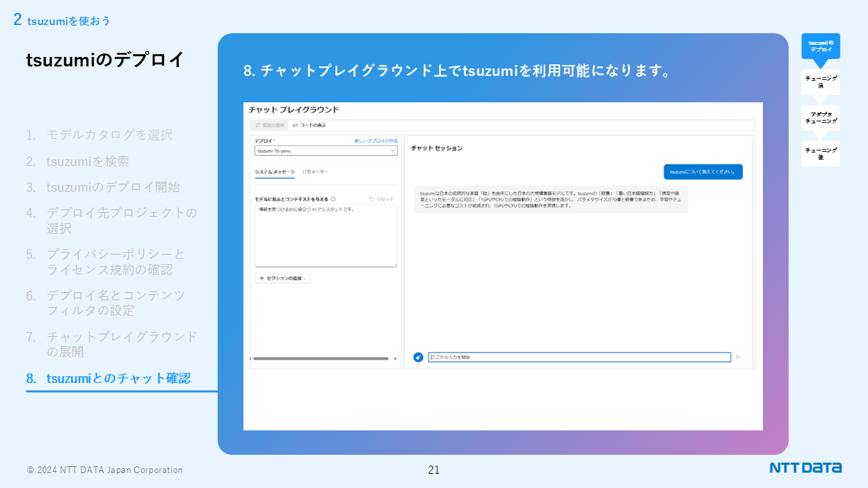
Task: Click step 8 tsuzumiとのチャット確認
Action: (x=108, y=378)
